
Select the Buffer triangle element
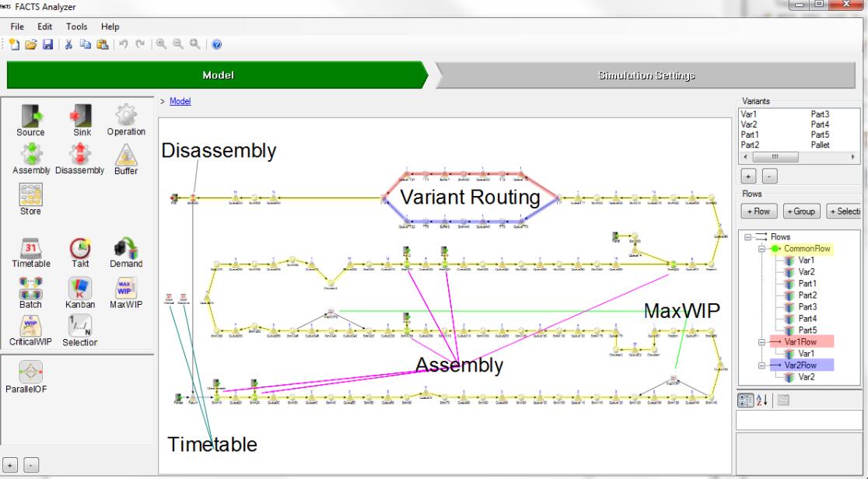126,159
